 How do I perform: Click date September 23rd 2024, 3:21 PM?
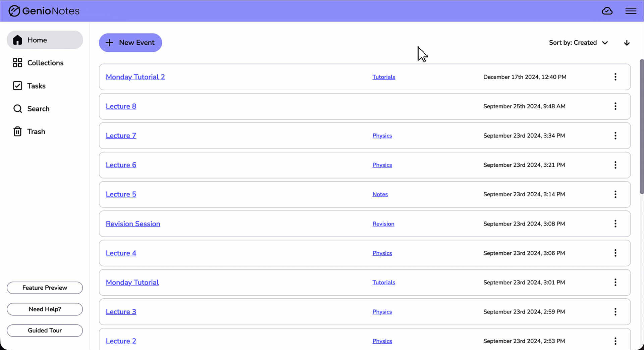click(x=524, y=165)
